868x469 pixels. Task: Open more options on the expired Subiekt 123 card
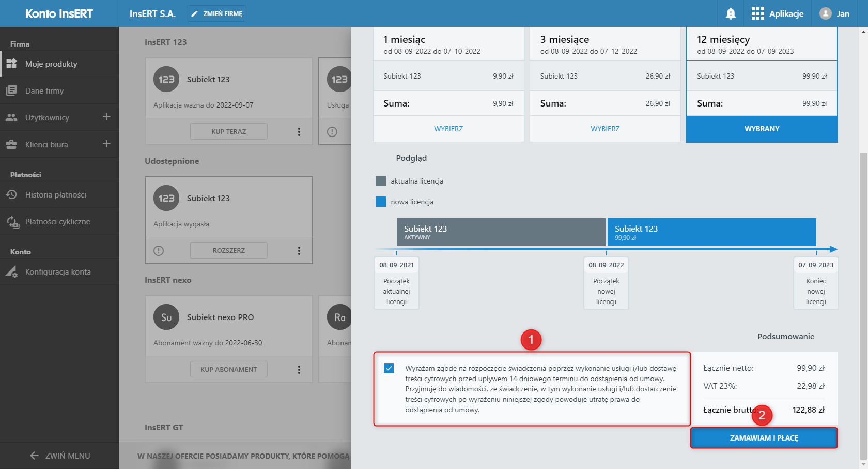[x=299, y=251]
